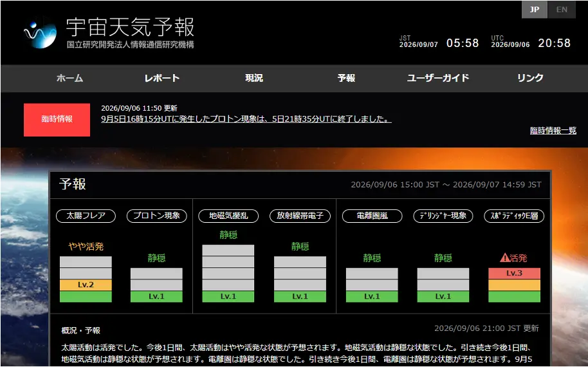
Task: Select the 太陽フレア label button
Action: [x=86, y=216]
